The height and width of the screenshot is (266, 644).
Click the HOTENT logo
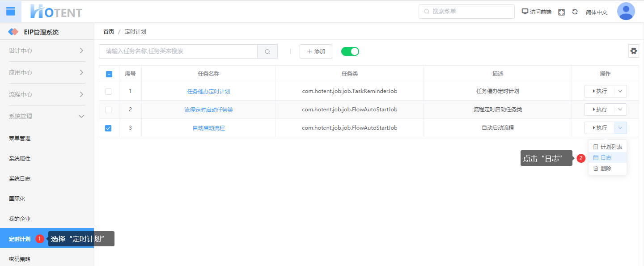(56, 12)
